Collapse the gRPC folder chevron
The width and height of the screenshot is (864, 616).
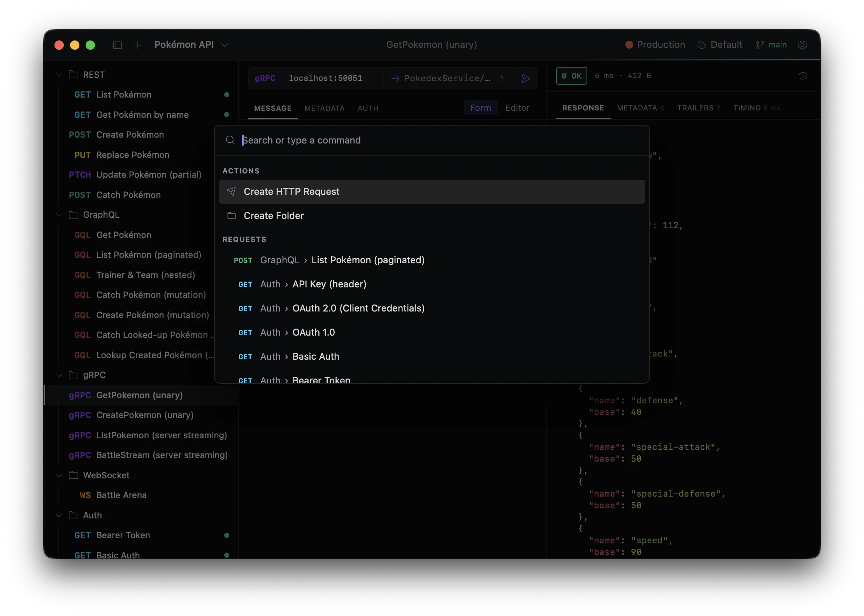pyautogui.click(x=59, y=375)
